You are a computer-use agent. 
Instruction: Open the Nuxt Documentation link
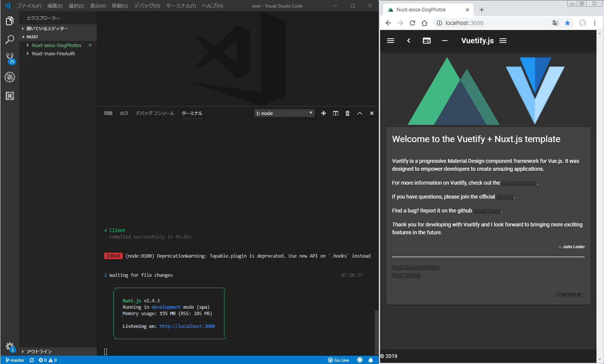[x=416, y=267]
